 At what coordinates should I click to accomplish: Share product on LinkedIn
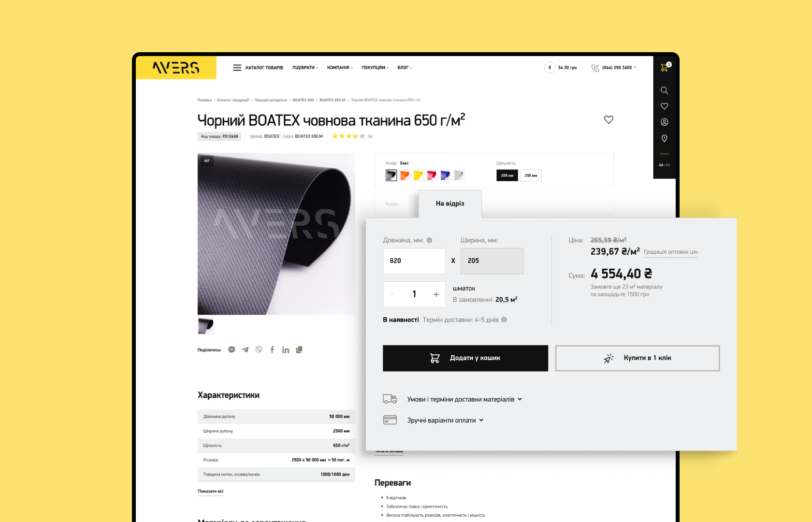click(x=286, y=349)
